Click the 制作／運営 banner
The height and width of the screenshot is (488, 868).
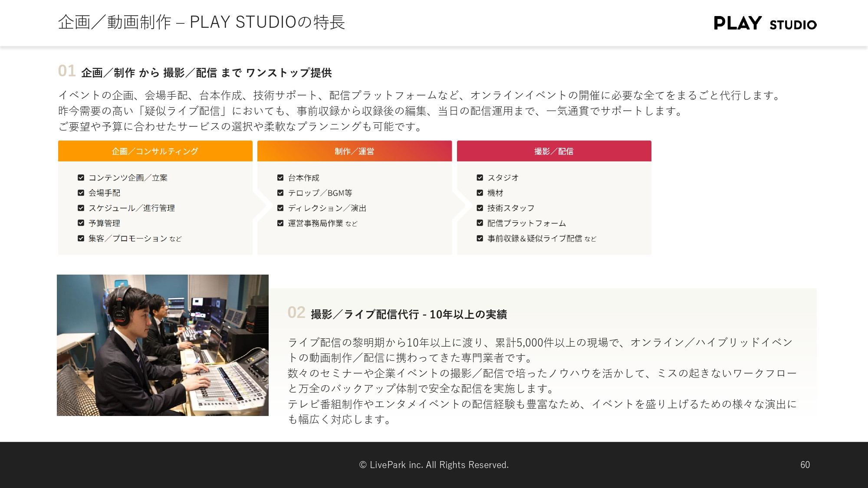355,151
